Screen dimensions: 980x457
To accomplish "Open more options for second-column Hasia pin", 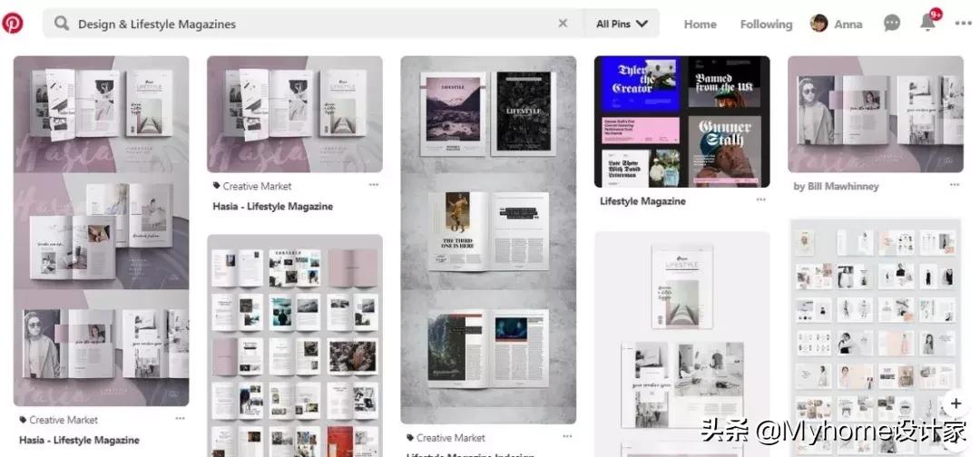I will pos(374,185).
